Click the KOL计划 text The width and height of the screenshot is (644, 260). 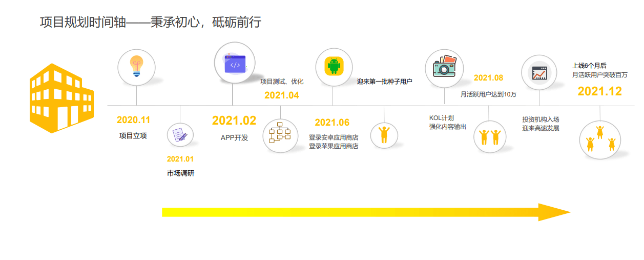pos(441,118)
